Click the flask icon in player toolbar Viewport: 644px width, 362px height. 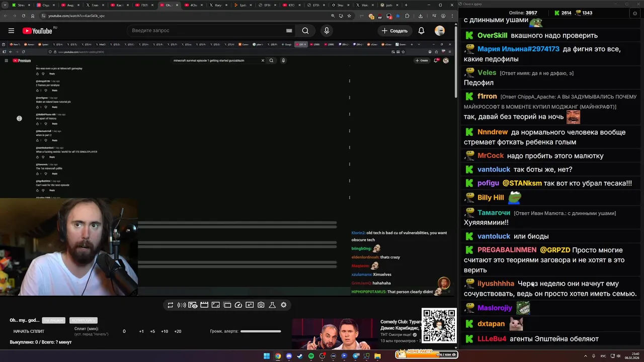tap(272, 305)
